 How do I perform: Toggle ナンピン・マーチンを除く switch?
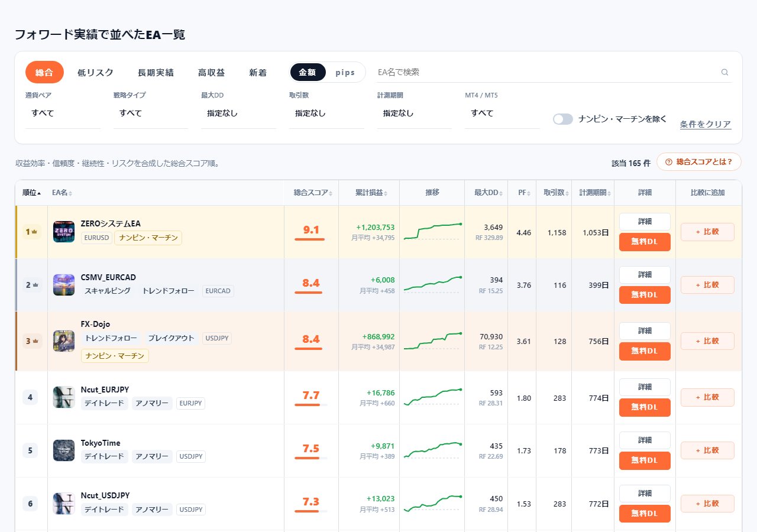(563, 119)
